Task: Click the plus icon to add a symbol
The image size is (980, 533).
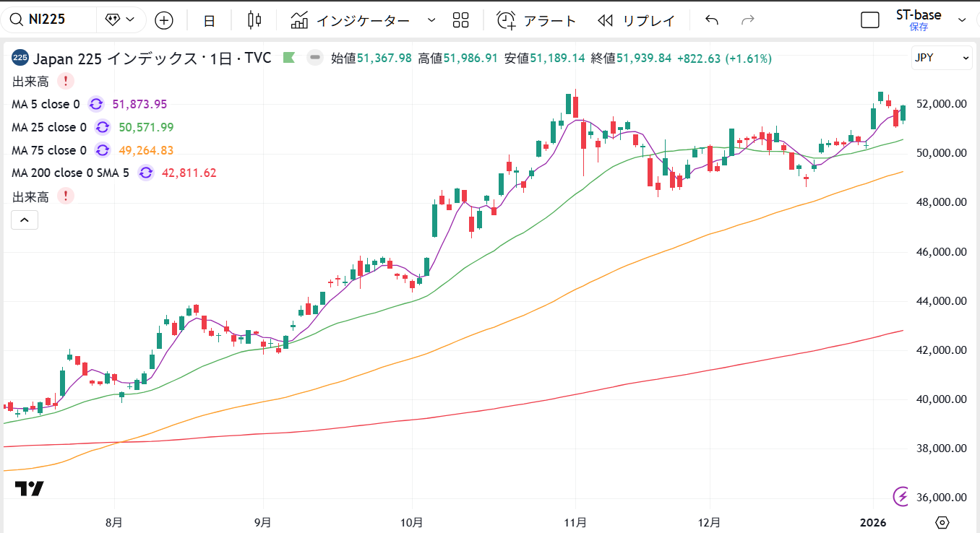Action: pos(164,20)
